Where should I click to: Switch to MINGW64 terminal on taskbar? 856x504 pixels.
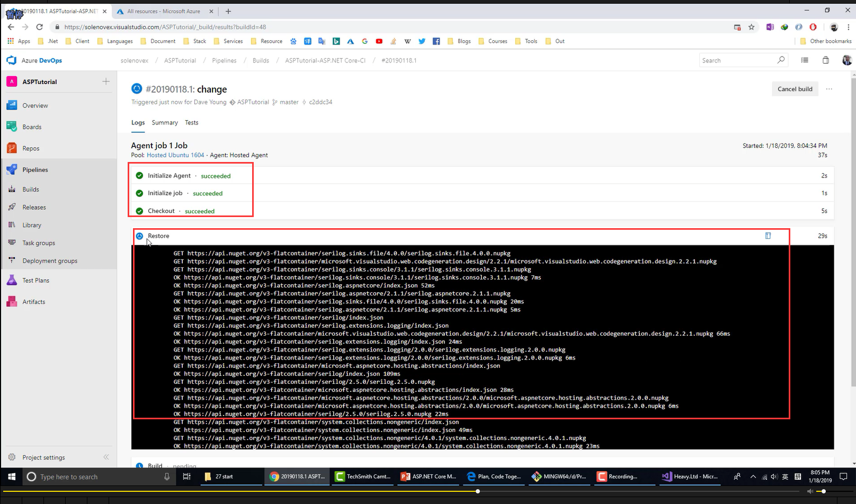559,476
